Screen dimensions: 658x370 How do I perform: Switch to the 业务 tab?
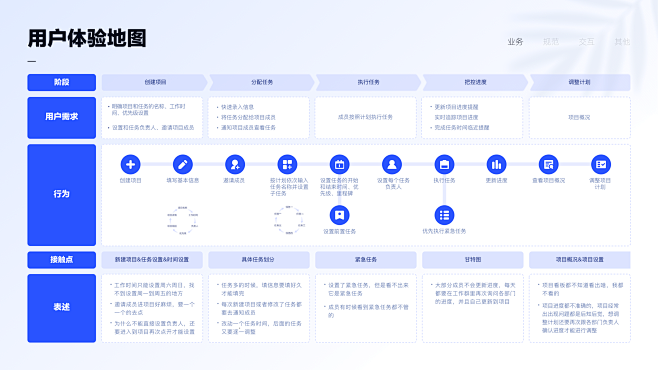(x=515, y=42)
